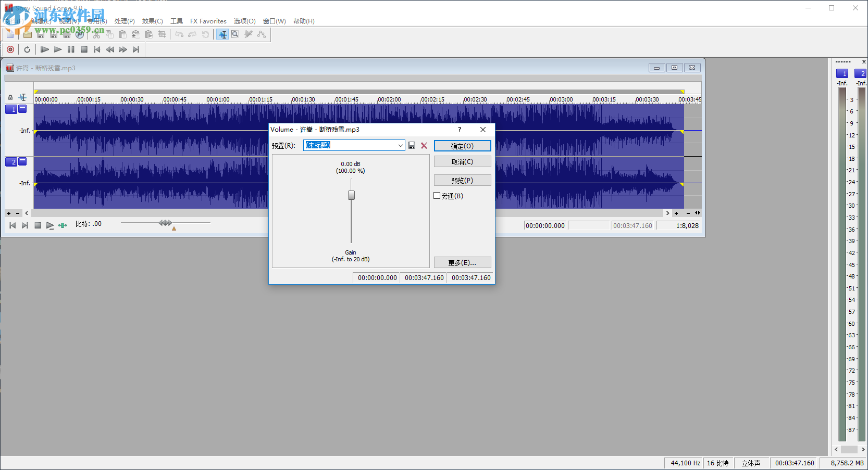The width and height of the screenshot is (868, 470).
Task: Open the 预置 preset dropdown arrow
Action: (400, 146)
